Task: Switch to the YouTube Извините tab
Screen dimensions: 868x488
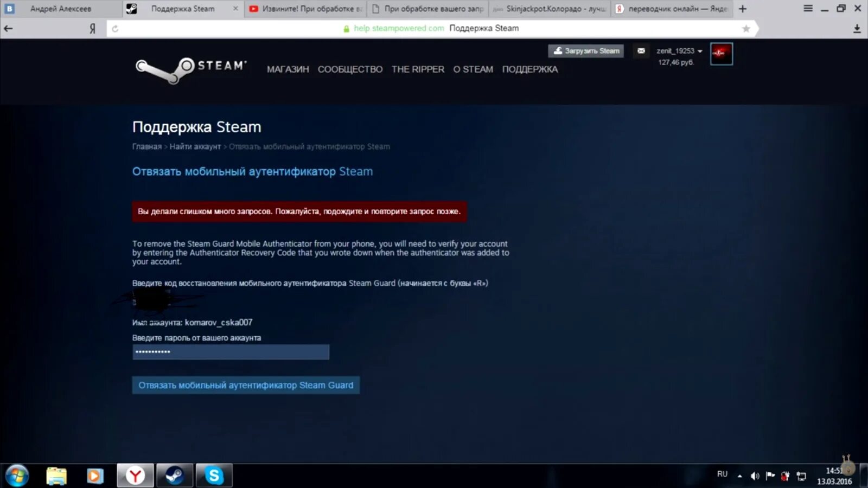Action: (x=305, y=9)
